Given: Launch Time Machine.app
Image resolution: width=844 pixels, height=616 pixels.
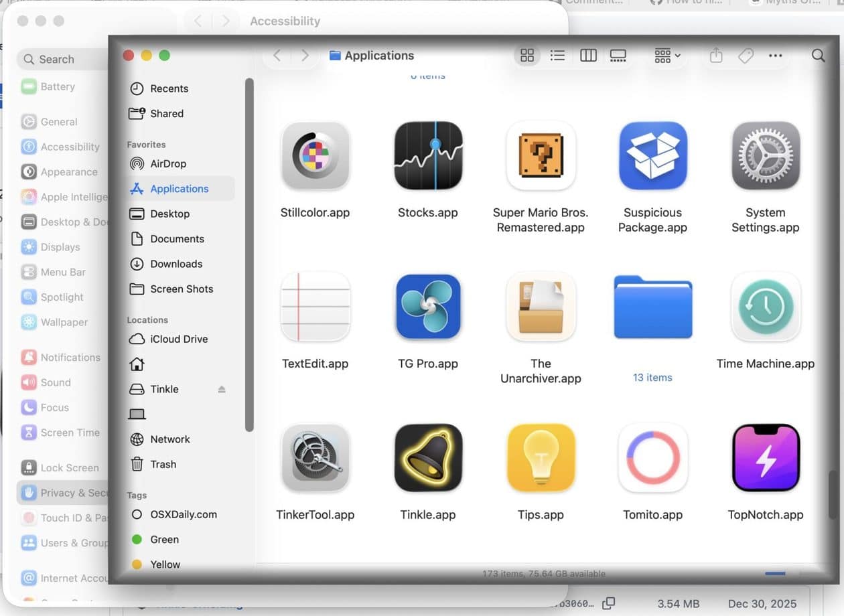Looking at the screenshot, I should (765, 307).
